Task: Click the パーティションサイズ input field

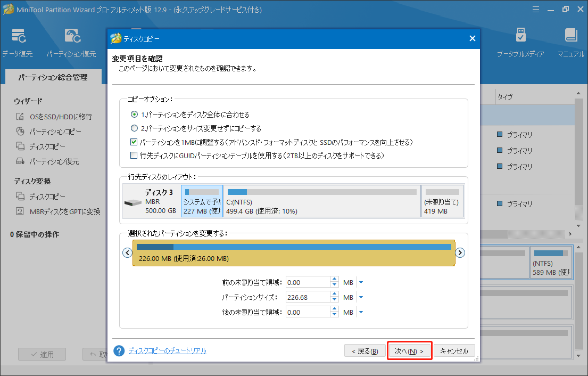Action: 308,297
